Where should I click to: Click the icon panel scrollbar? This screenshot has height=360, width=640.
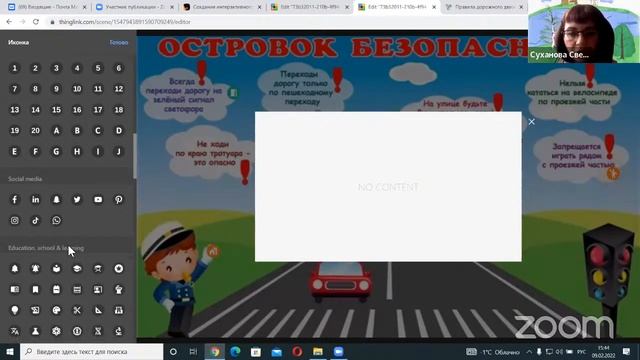[x=135, y=156]
